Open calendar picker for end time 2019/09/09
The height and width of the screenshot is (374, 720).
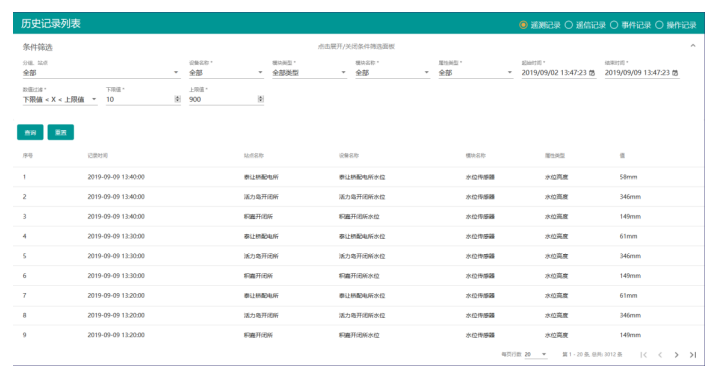pyautogui.click(x=675, y=73)
